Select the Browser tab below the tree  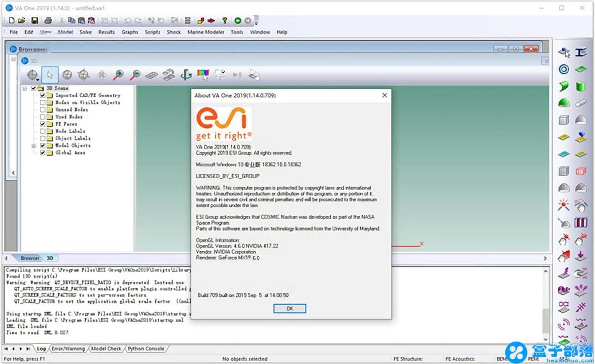click(30, 258)
